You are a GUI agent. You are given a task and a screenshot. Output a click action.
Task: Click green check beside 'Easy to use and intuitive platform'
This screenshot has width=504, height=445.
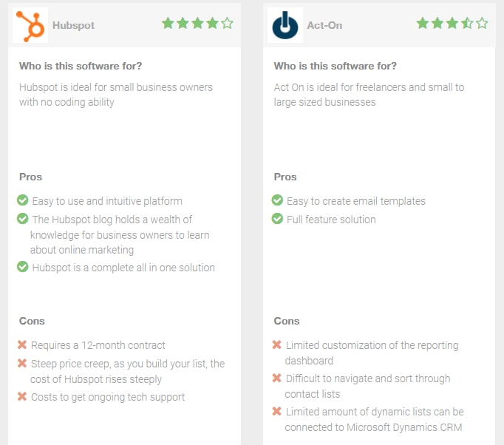pos(22,200)
